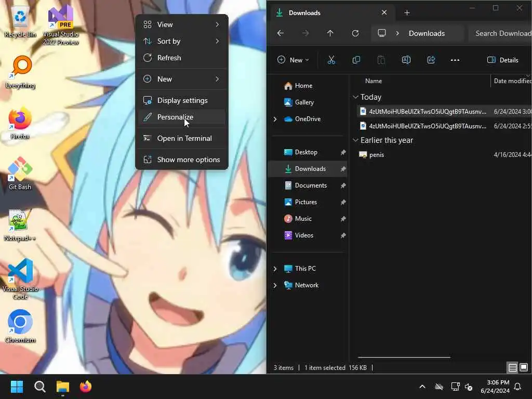Select Personalize in the context menu
This screenshot has width=532, height=399.
tap(181, 117)
